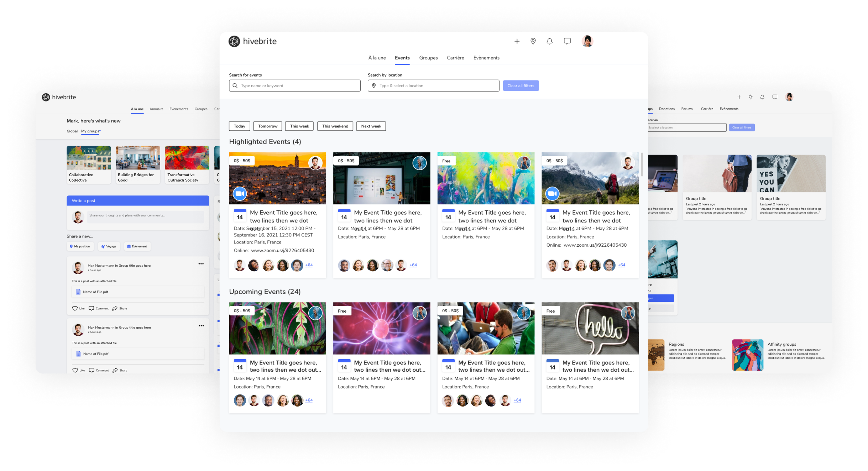Image resolution: width=868 pixels, height=471 pixels.
Task: Click the heart Like icon on first post
Action: coord(75,308)
